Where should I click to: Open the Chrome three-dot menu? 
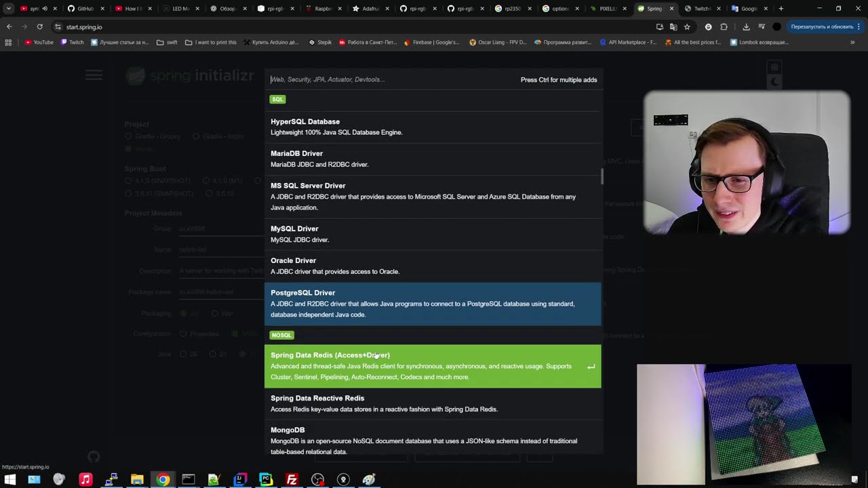(859, 26)
